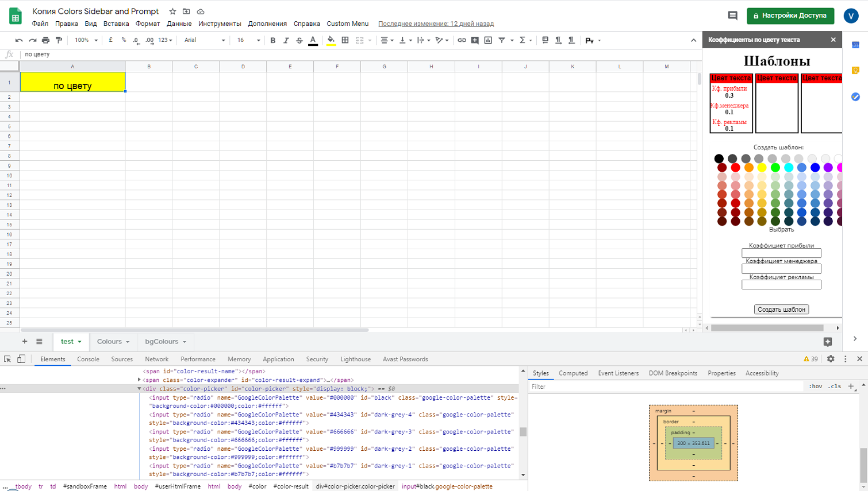Toggle the :hov element state panel

(x=815, y=386)
